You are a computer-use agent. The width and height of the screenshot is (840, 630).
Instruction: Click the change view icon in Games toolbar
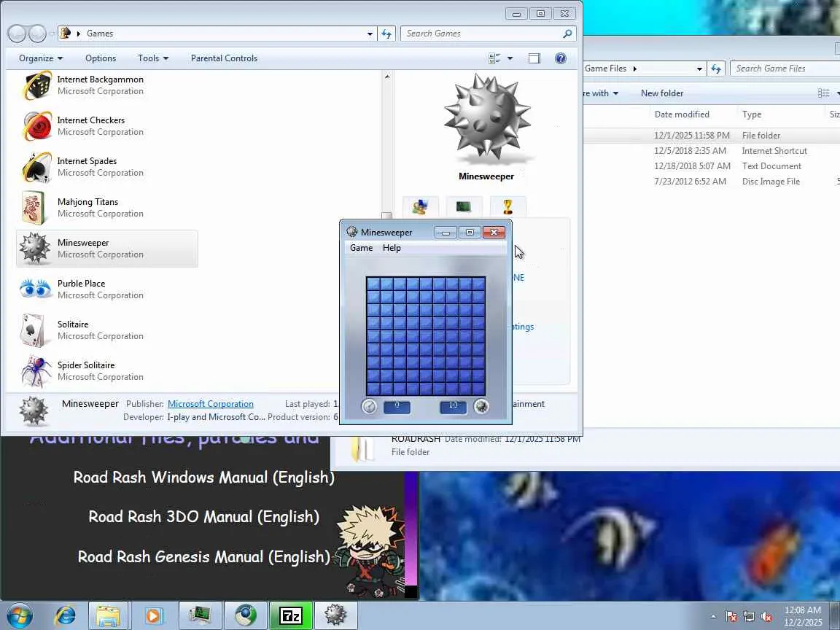click(x=494, y=58)
